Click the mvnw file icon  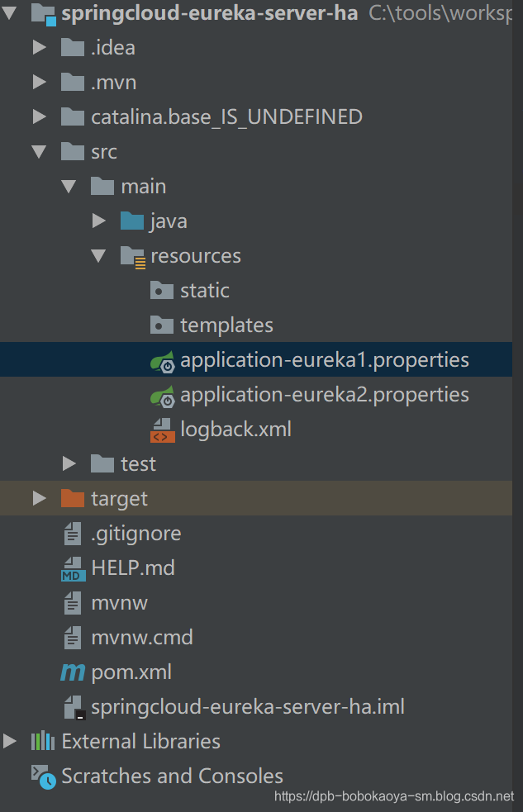(73, 603)
